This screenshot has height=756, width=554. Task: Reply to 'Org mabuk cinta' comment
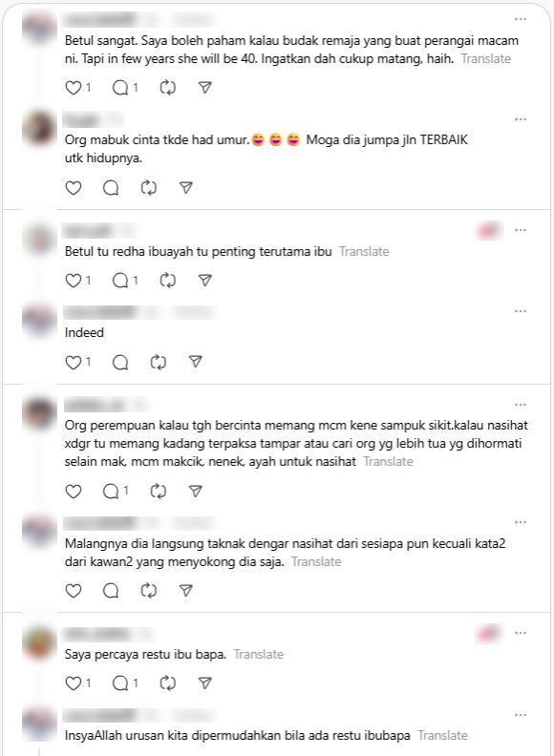[111, 187]
